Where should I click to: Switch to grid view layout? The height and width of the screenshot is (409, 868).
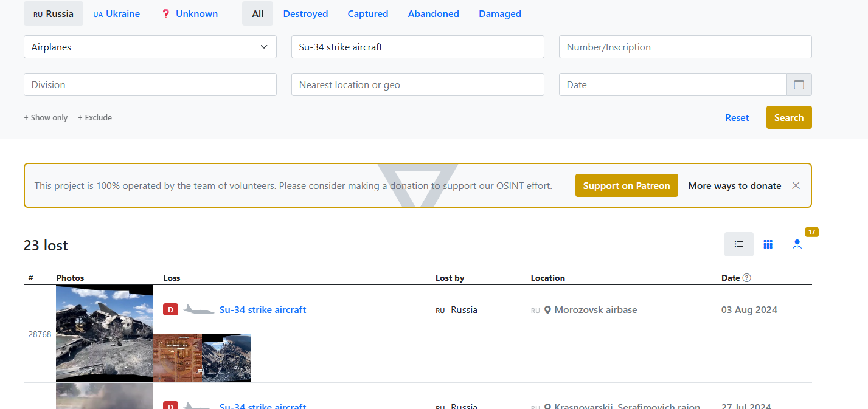pyautogui.click(x=768, y=244)
